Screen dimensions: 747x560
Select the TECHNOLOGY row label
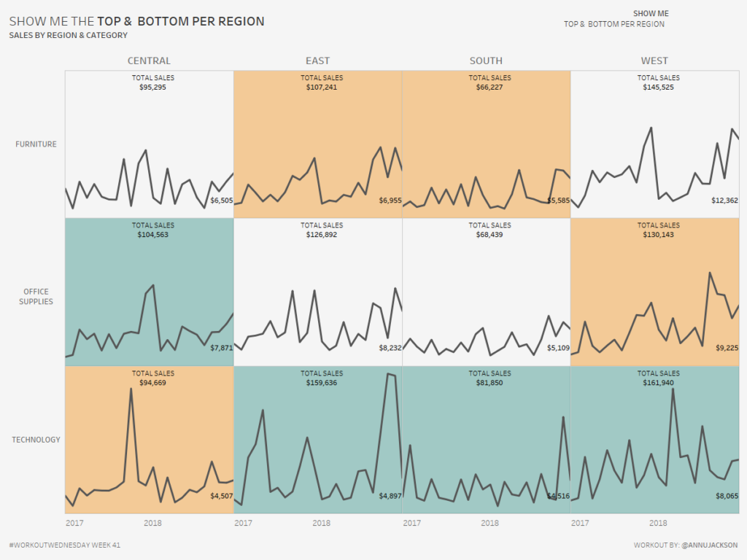(36, 440)
